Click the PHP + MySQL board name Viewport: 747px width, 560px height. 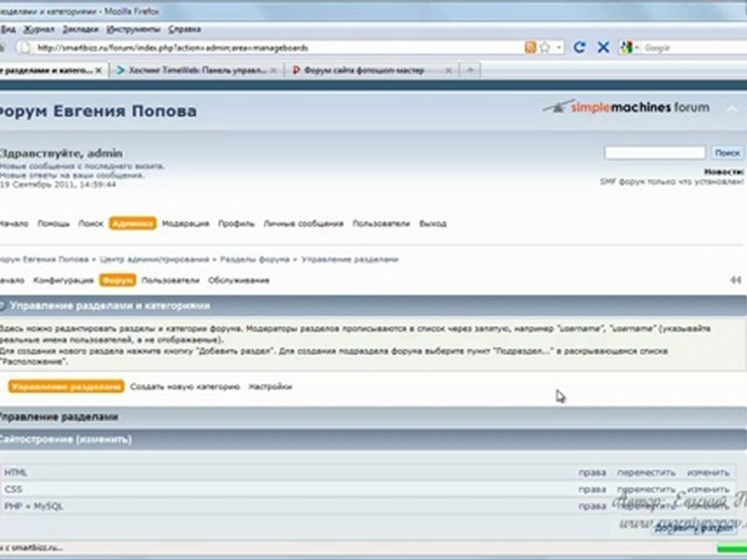33,506
